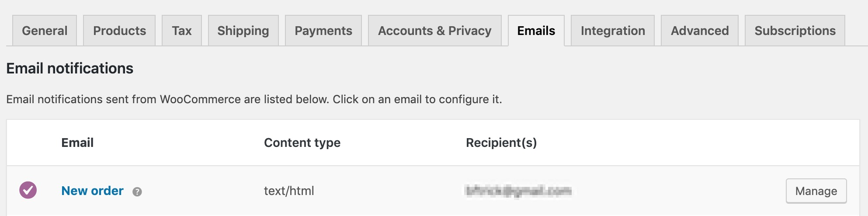Click the Content type column header
Image resolution: width=868 pixels, height=216 pixels.
click(x=302, y=143)
